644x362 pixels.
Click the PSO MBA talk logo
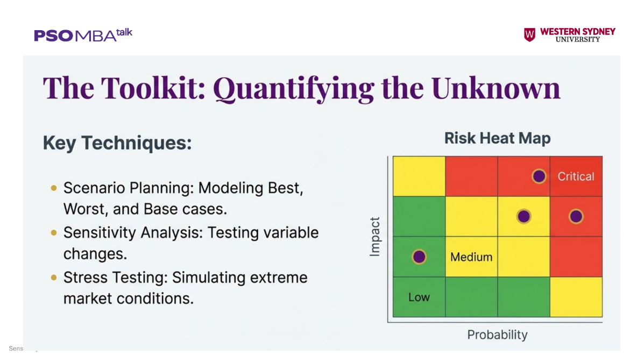click(x=83, y=36)
